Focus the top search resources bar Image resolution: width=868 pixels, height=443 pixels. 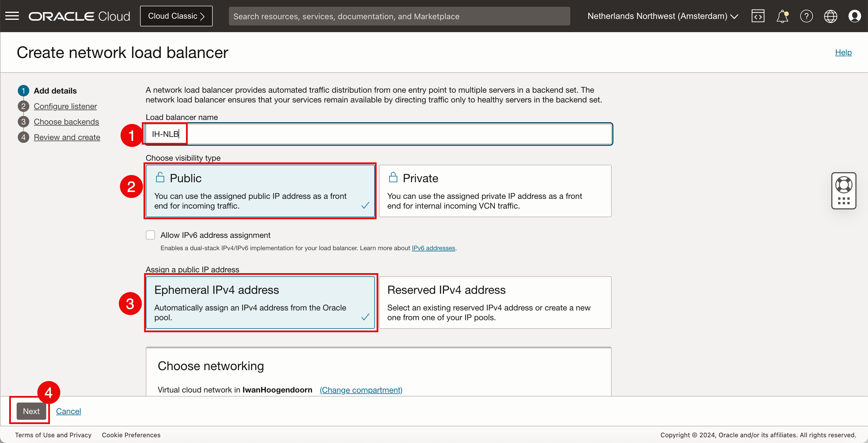tap(399, 16)
